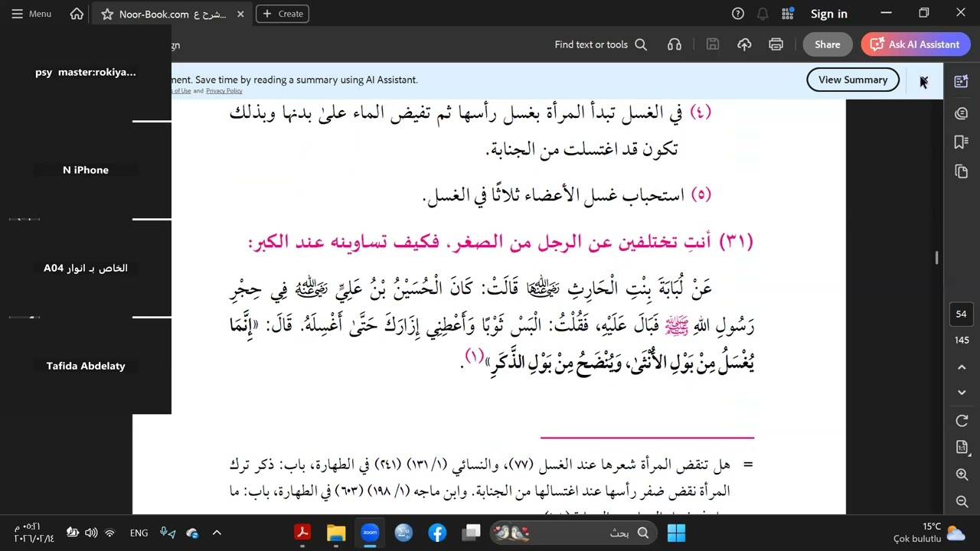Click the Save floppy disk icon
Screen dimensions: 980x551
coord(713,44)
